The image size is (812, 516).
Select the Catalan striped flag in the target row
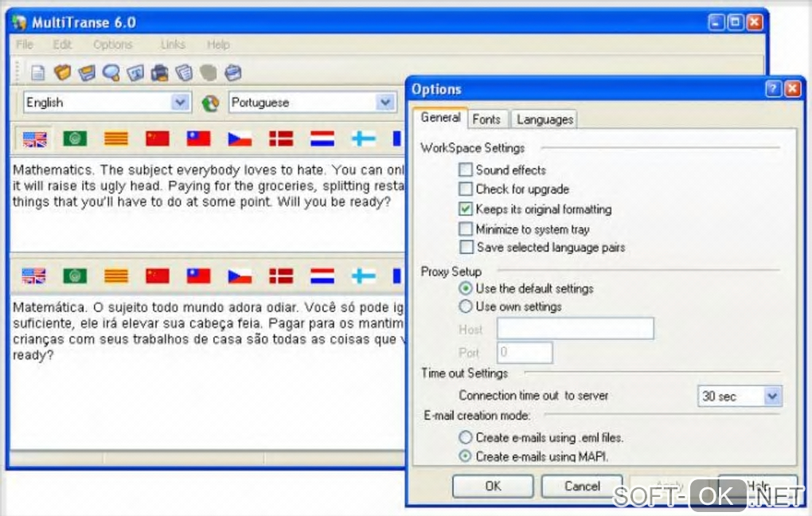tap(116, 276)
